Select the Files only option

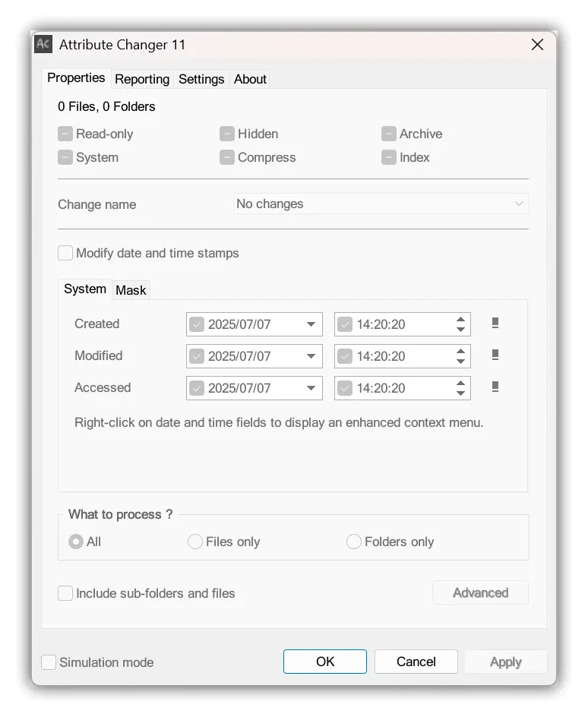[x=195, y=542]
